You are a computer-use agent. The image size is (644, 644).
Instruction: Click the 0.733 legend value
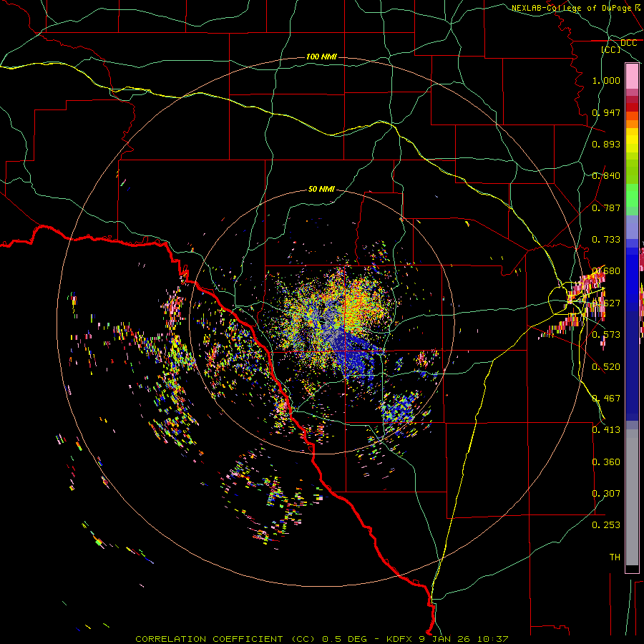tap(606, 240)
